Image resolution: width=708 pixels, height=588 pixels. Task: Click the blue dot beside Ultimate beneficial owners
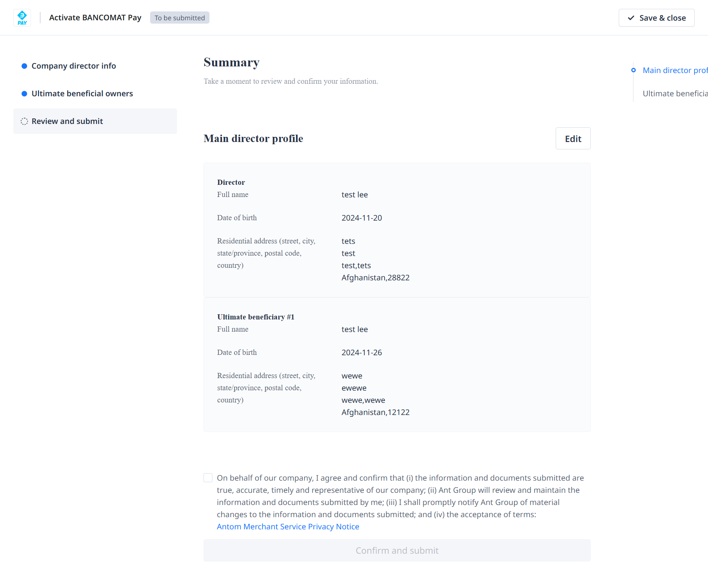click(24, 94)
